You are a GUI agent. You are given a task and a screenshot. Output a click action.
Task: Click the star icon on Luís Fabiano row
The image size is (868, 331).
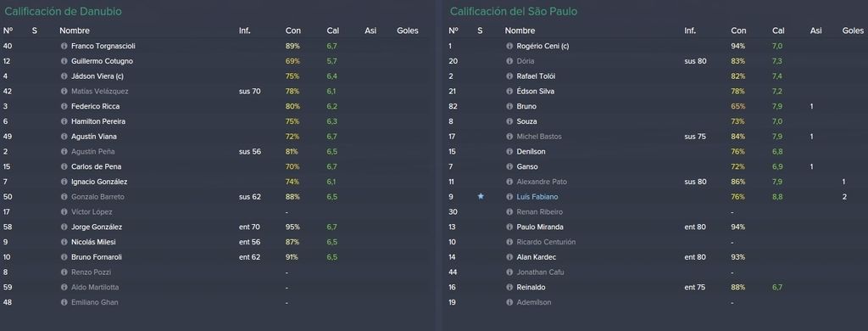coord(481,196)
